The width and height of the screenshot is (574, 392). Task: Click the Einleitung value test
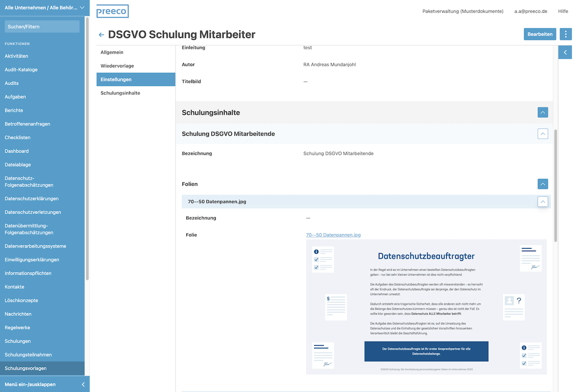307,47
